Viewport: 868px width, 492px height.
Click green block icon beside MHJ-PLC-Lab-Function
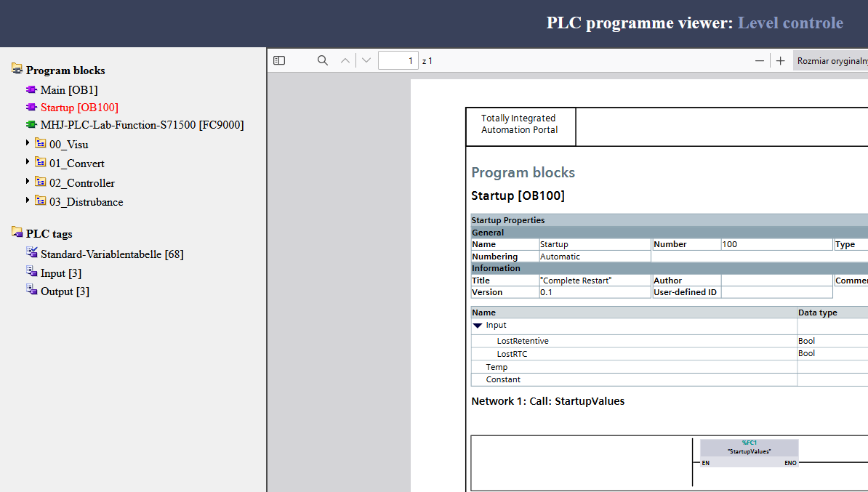tap(31, 124)
